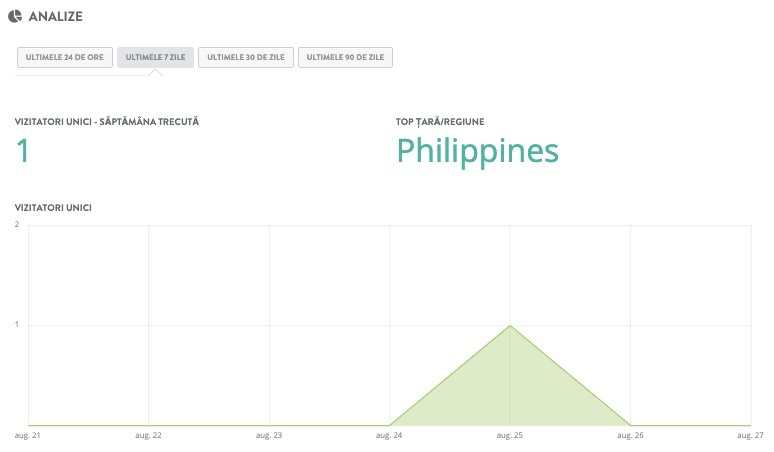Select the aug. 22 date label

click(148, 436)
